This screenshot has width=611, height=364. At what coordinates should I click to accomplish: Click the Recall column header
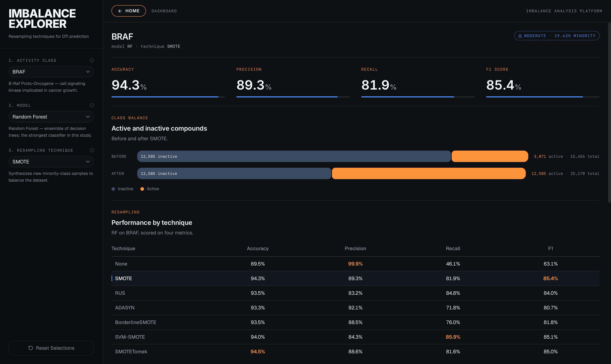tap(453, 249)
